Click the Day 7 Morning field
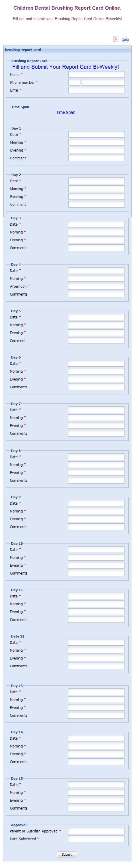This screenshot has width=135, height=868. (x=96, y=418)
